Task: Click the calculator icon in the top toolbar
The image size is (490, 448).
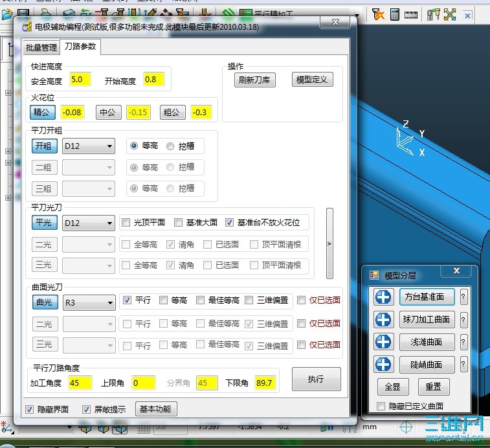Action: coord(395,14)
